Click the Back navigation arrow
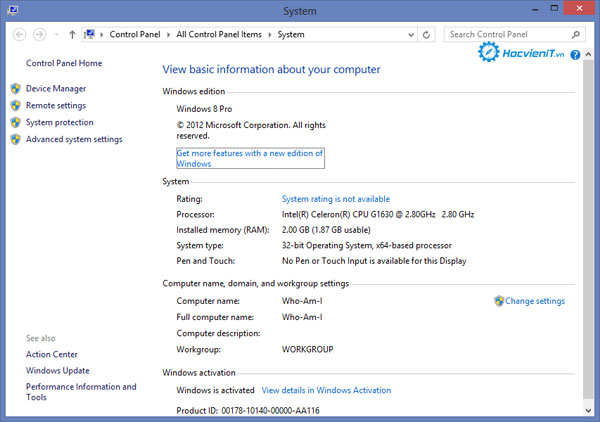The width and height of the screenshot is (600, 422). pyautogui.click(x=20, y=35)
